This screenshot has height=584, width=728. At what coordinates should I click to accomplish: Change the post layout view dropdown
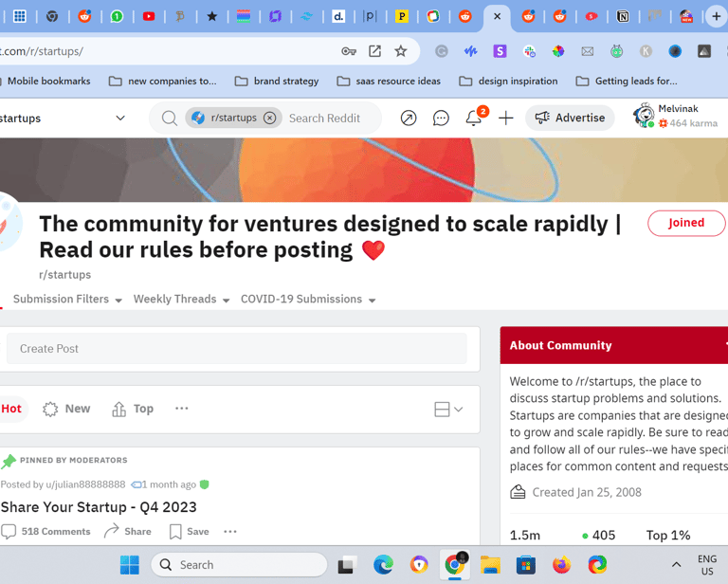[x=448, y=410]
